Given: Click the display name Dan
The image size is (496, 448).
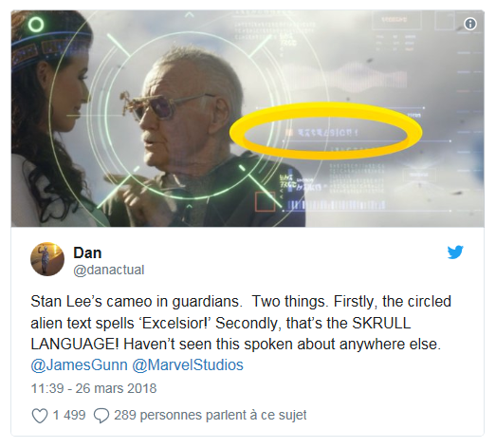Looking at the screenshot, I should pyautogui.click(x=87, y=252).
